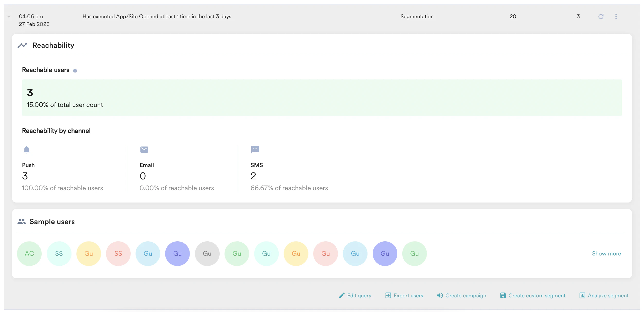Click the Edit query pencil icon
This screenshot has height=312, width=644.
point(342,295)
